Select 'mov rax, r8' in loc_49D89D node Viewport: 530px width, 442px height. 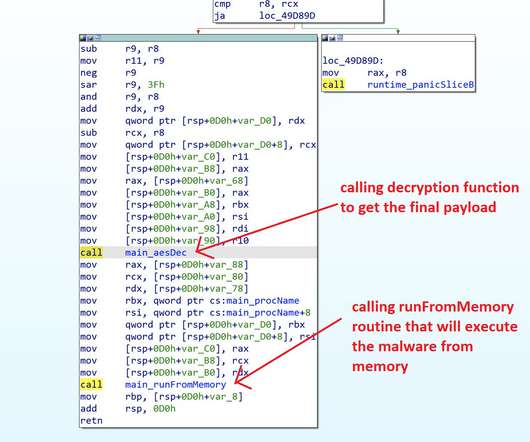coord(364,73)
